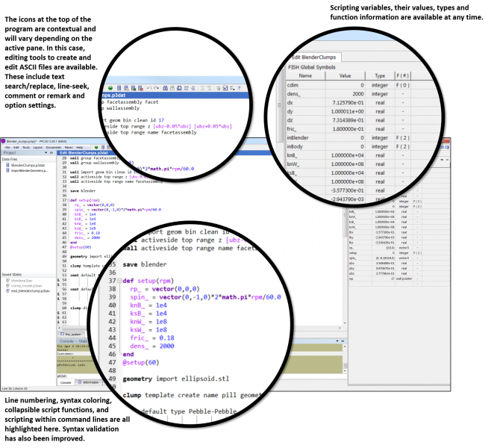The width and height of the screenshot is (494, 448).
Task: Open Find with the dark binoculars icon
Action: pyautogui.click(x=165, y=88)
